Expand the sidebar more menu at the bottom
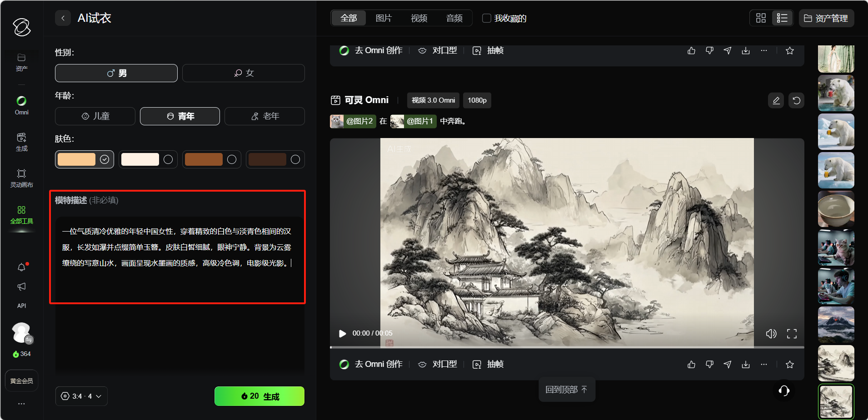Screen dimensions: 868x420 click(21, 404)
